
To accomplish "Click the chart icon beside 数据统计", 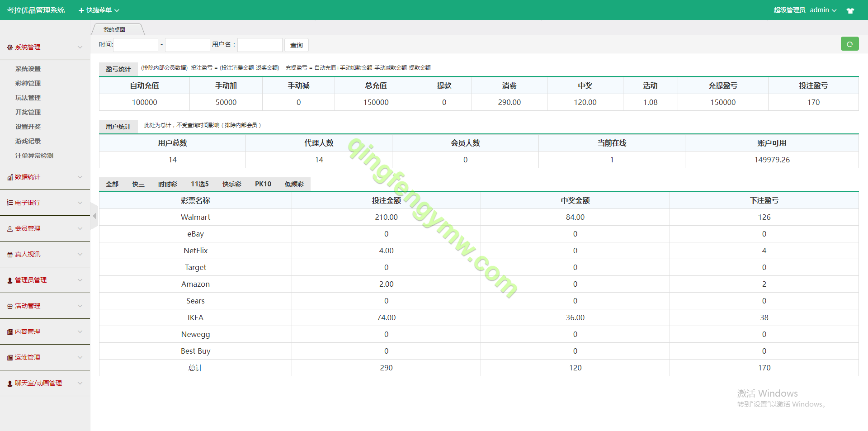I will (x=9, y=177).
